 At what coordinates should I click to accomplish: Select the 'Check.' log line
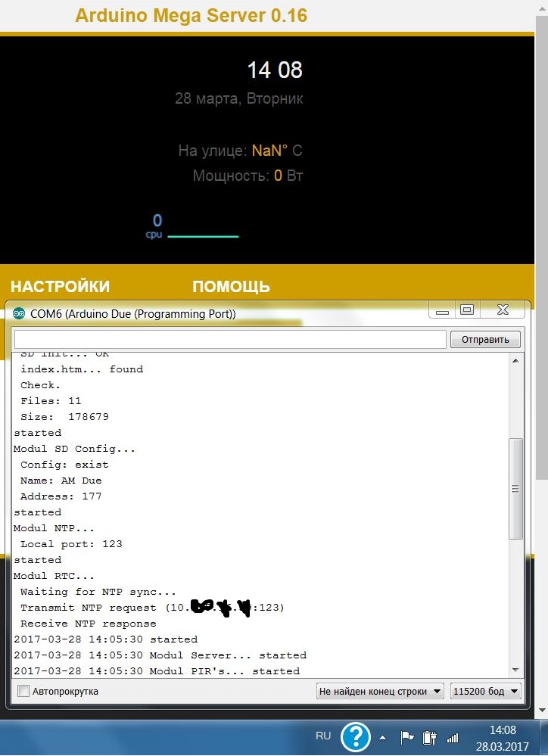40,385
